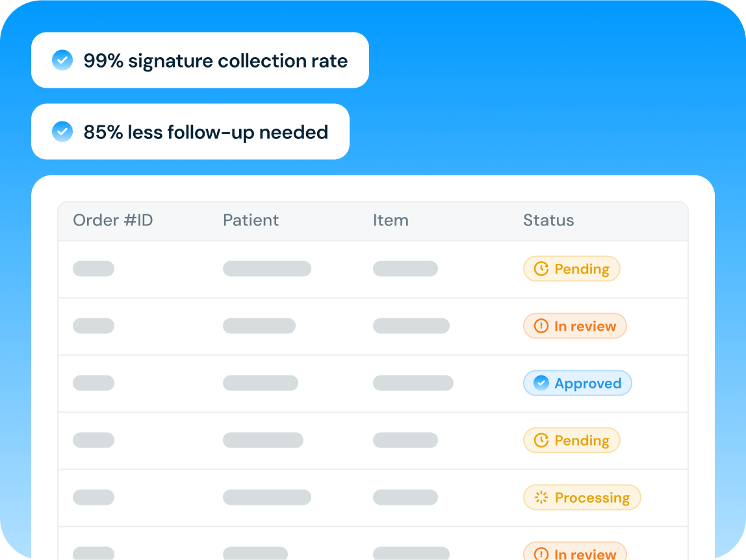
Task: Click the blue check icon in Approved badge
Action: pyautogui.click(x=541, y=383)
